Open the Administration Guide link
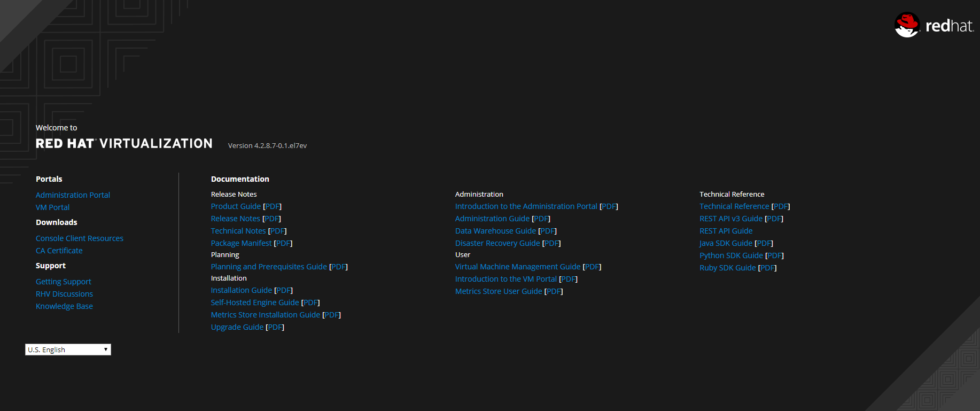Screen dimensions: 980x411 point(492,219)
